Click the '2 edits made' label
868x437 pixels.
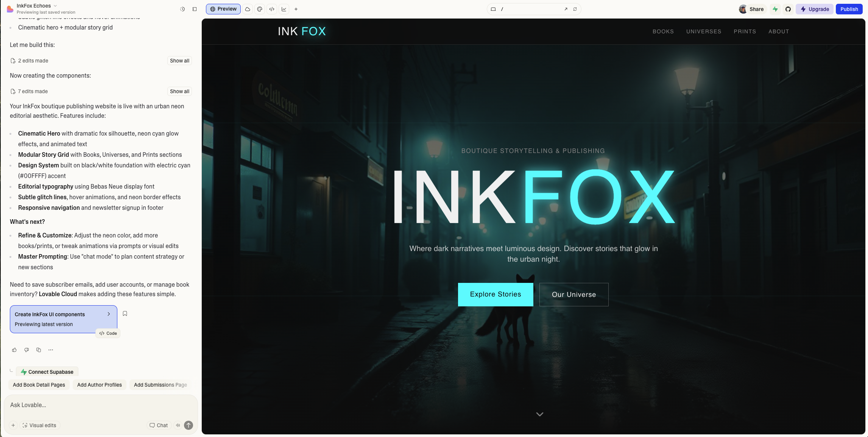coord(33,61)
